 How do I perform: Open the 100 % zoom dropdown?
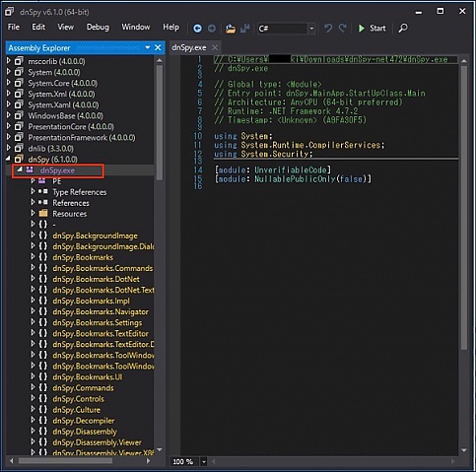tap(204, 461)
